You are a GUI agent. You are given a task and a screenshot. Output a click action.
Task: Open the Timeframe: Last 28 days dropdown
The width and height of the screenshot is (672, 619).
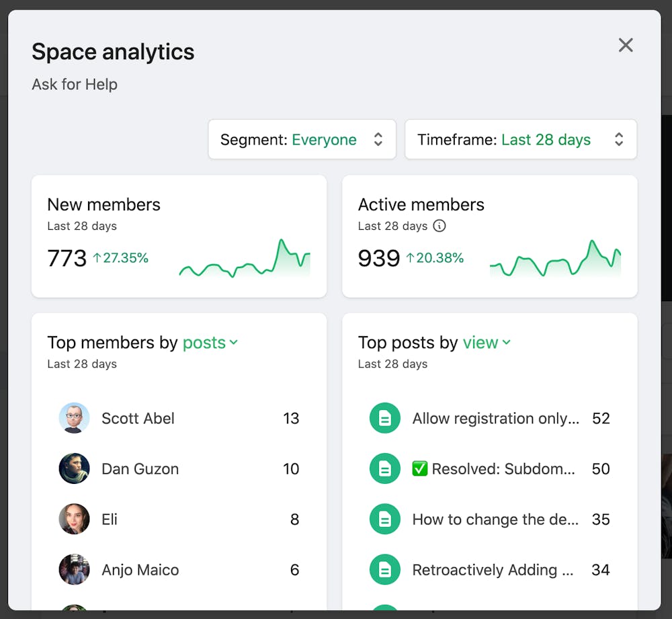(520, 139)
